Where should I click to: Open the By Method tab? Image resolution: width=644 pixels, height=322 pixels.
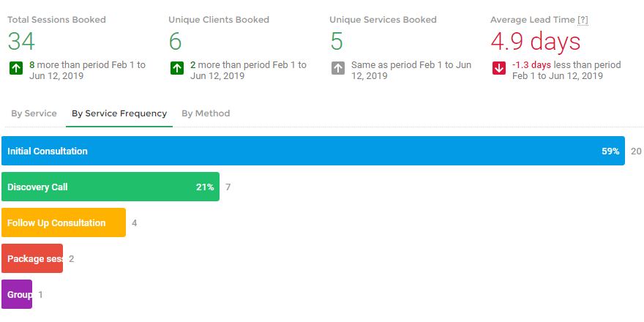[206, 113]
